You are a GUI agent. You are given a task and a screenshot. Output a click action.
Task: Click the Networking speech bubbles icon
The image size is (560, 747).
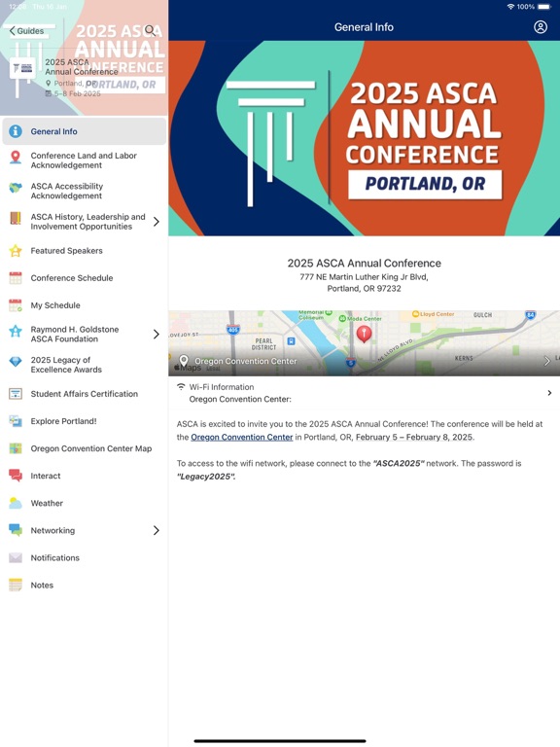pyautogui.click(x=16, y=530)
